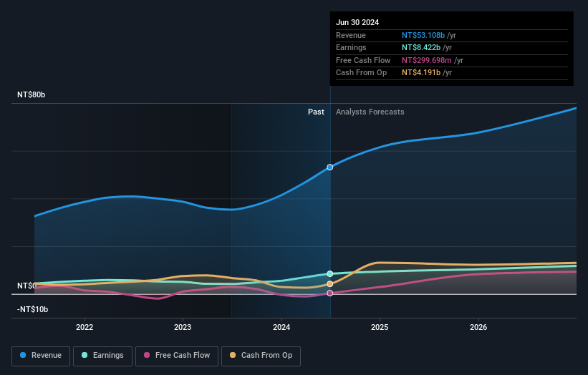Click the Past section label
Screen dimensions: 588x375
[x=316, y=112]
